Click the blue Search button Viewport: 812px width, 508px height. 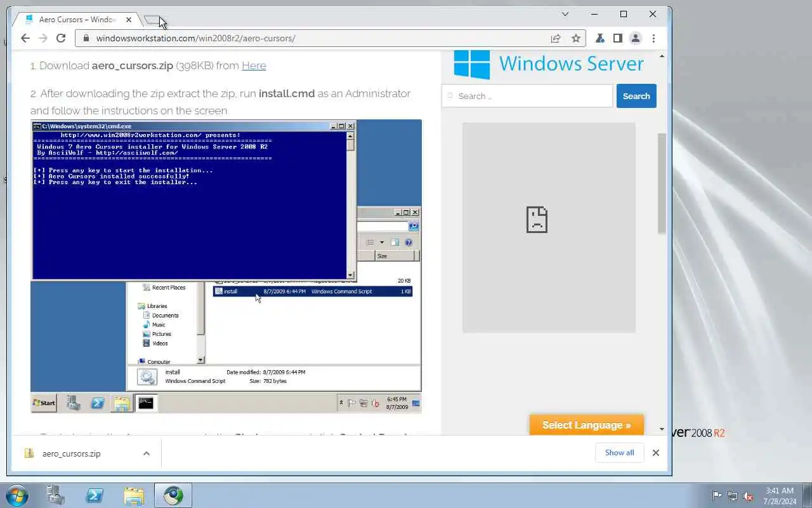(636, 96)
